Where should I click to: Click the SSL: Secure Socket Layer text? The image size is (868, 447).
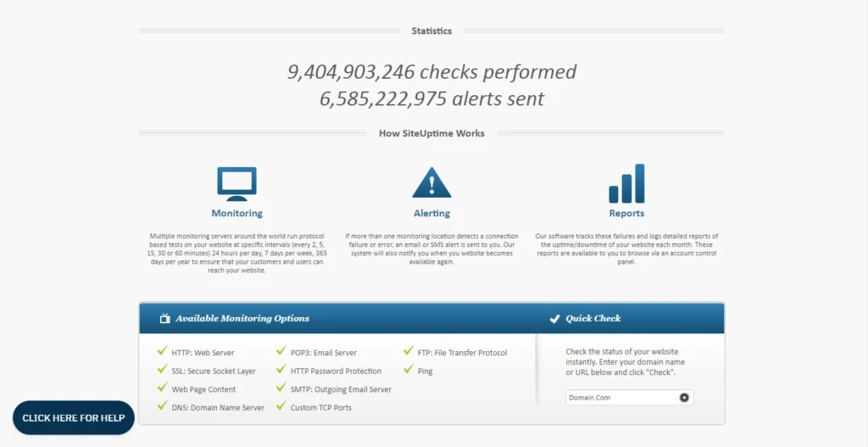214,372
